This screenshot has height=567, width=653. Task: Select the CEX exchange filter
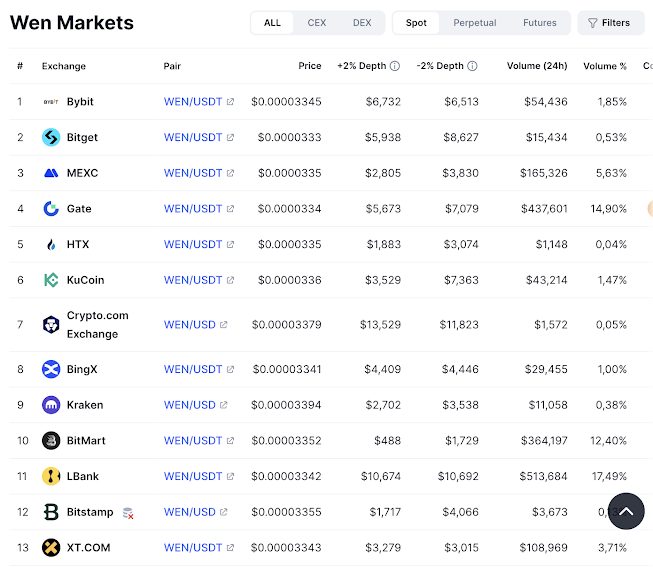pos(317,23)
